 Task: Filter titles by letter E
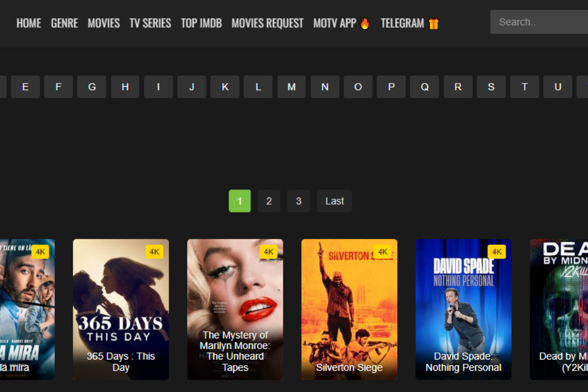[x=25, y=87]
